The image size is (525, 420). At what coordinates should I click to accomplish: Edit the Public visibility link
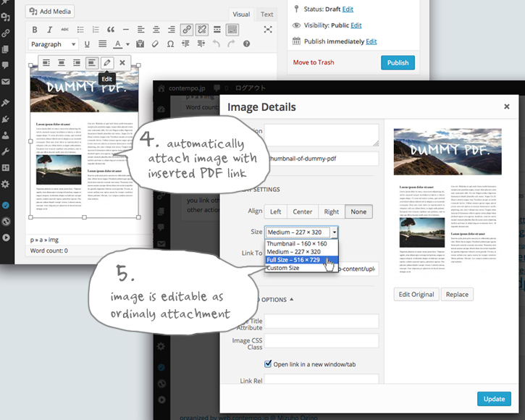[x=356, y=25]
